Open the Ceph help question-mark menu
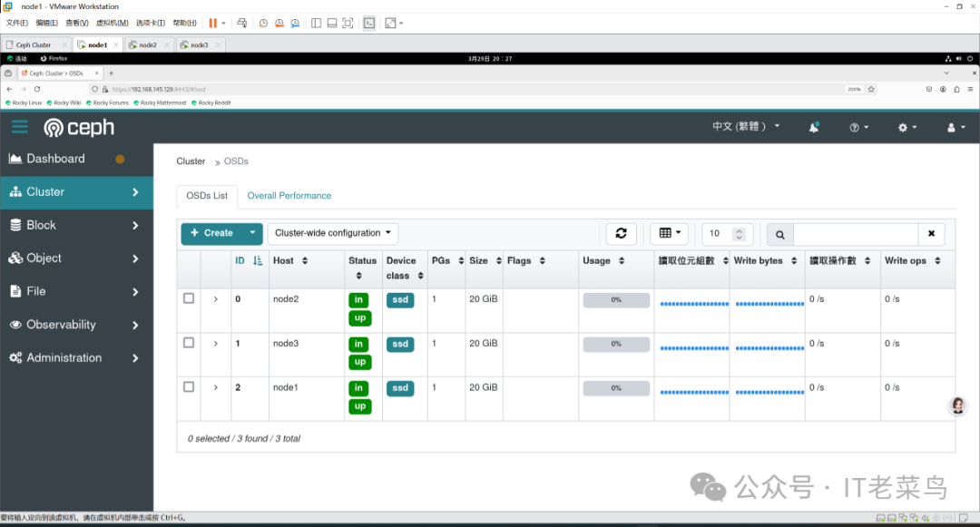 coord(858,127)
